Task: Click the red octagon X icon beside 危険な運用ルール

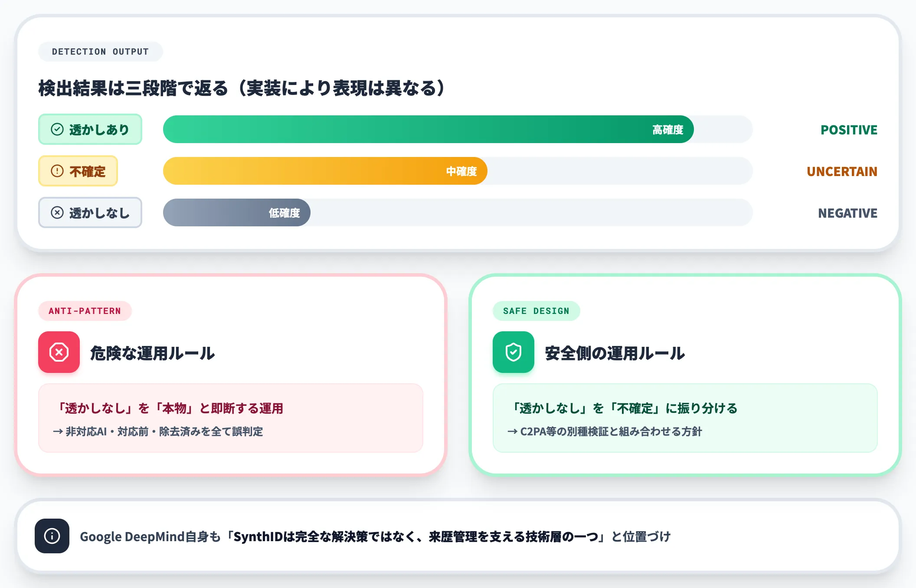Action: [x=59, y=352]
